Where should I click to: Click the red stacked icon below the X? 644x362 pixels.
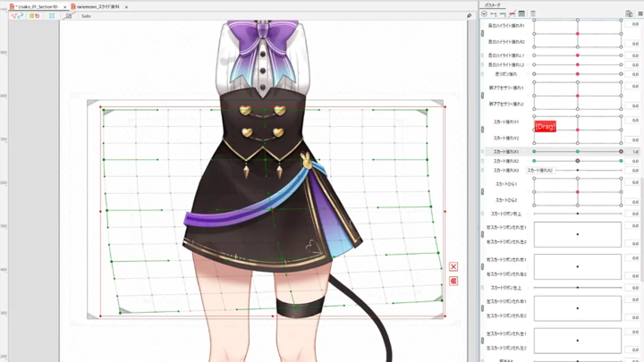point(453,281)
